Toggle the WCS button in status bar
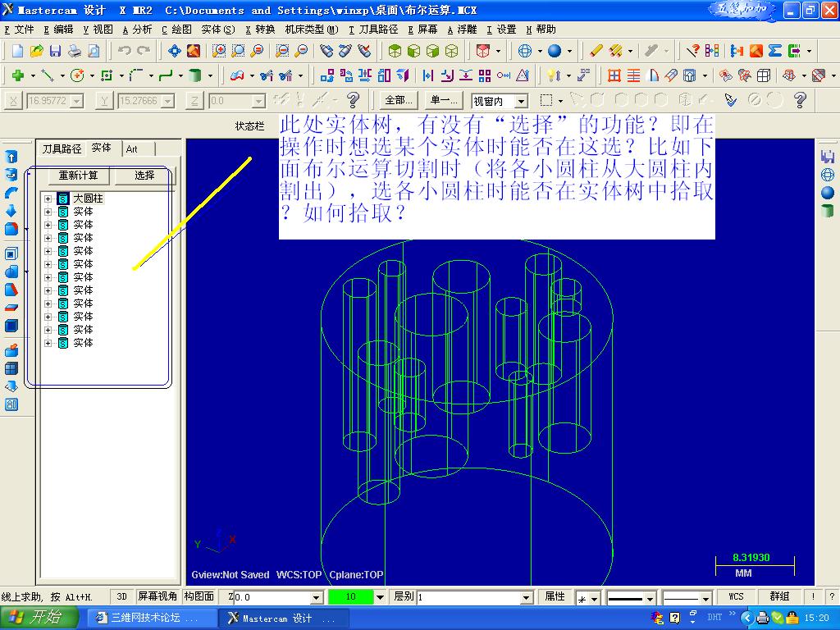This screenshot has height=630, width=840. pos(736,597)
